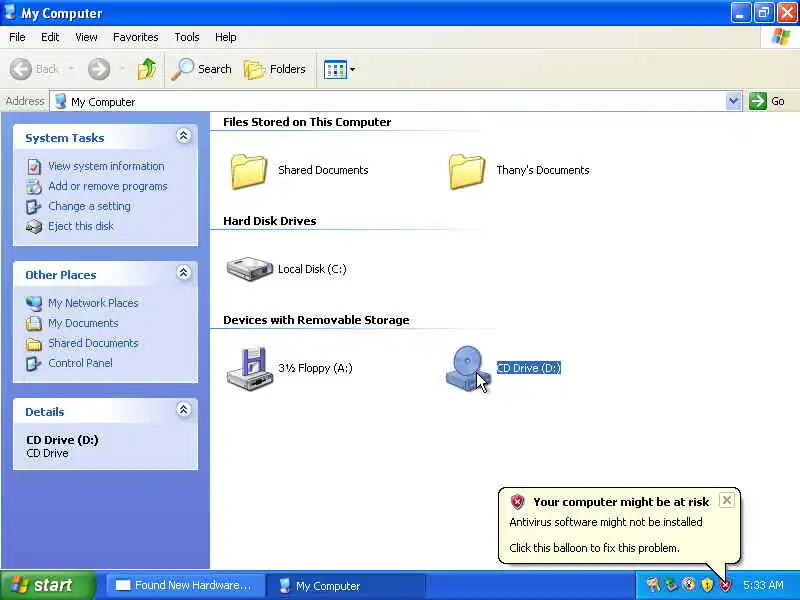The image size is (800, 600).
Task: Click the Go button
Action: coord(767,101)
